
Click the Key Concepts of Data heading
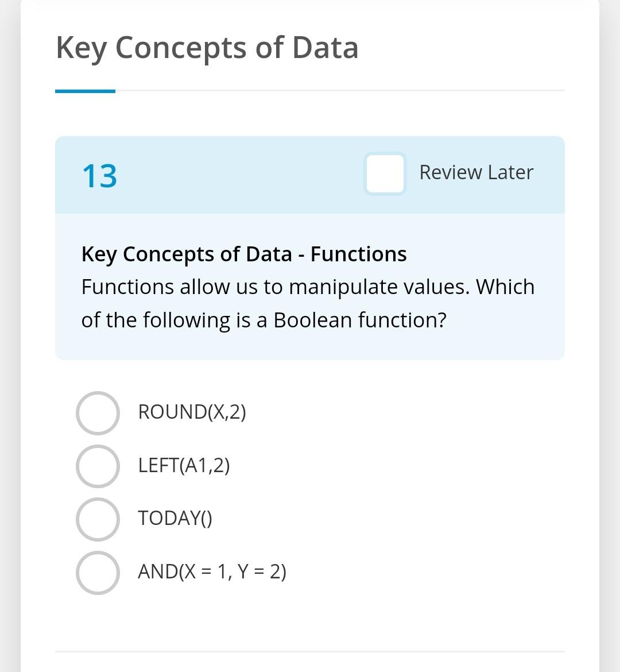pos(207,48)
